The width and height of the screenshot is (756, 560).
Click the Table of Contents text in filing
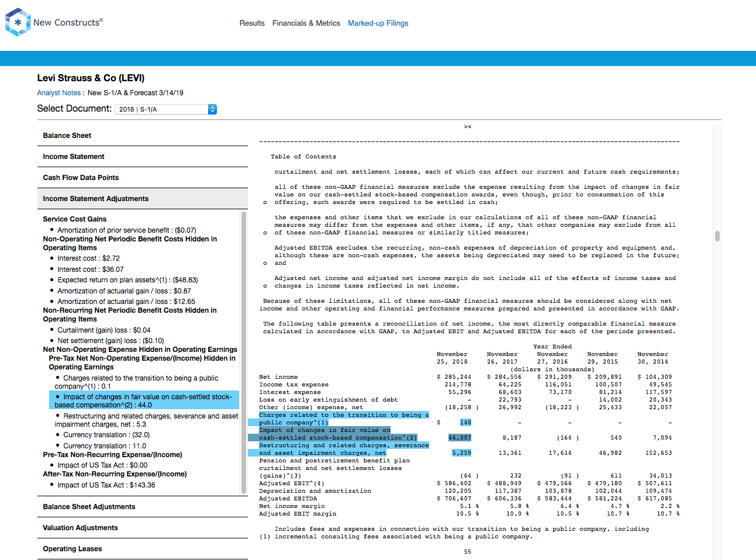(x=303, y=157)
